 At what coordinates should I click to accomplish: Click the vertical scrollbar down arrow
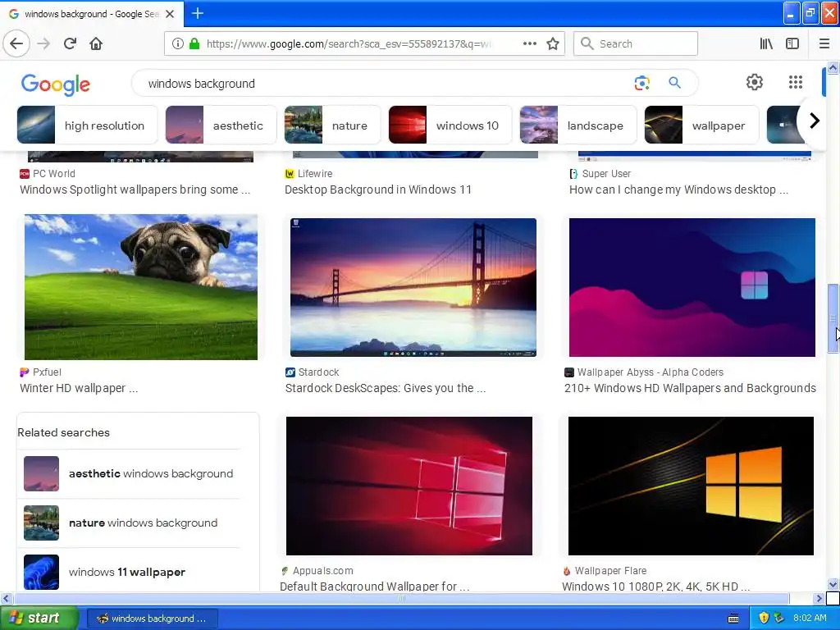833,584
